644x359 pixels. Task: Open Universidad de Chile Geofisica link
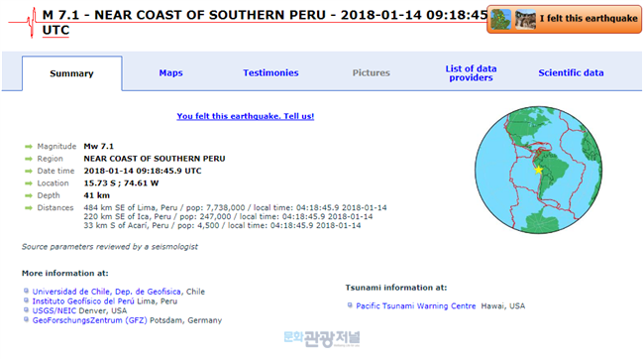[106, 292]
